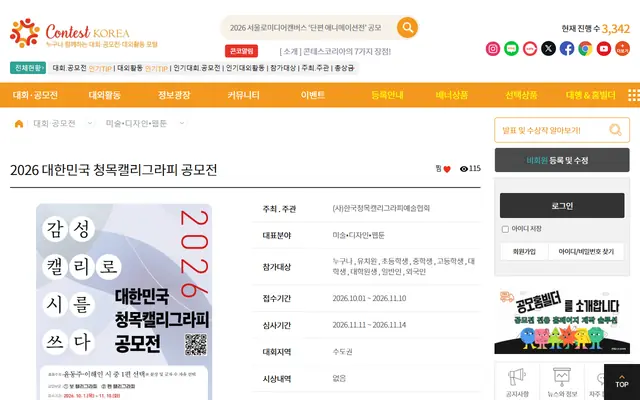Open the Instagram social icon
Image resolution: width=640 pixels, height=400 pixels.
[493, 49]
